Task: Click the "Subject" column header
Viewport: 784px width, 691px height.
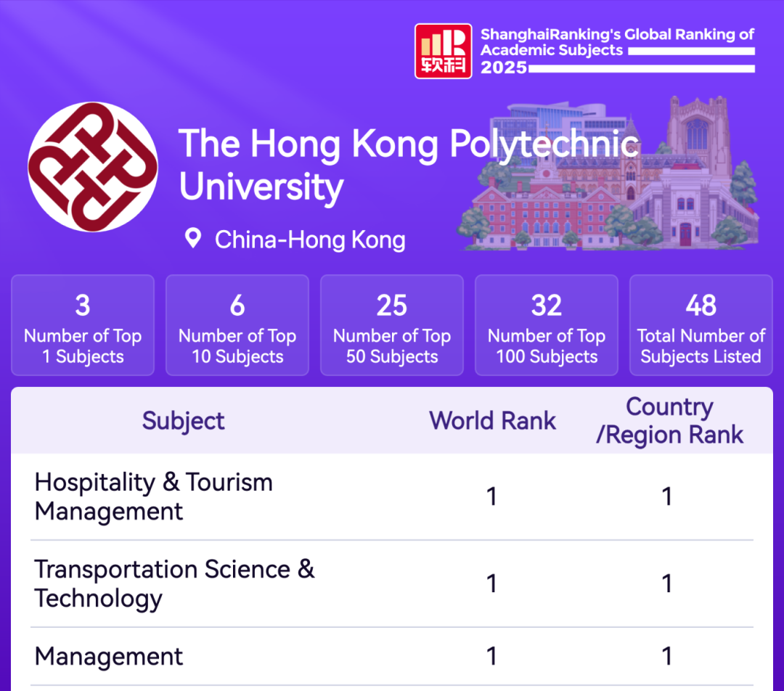Action: [x=183, y=420]
